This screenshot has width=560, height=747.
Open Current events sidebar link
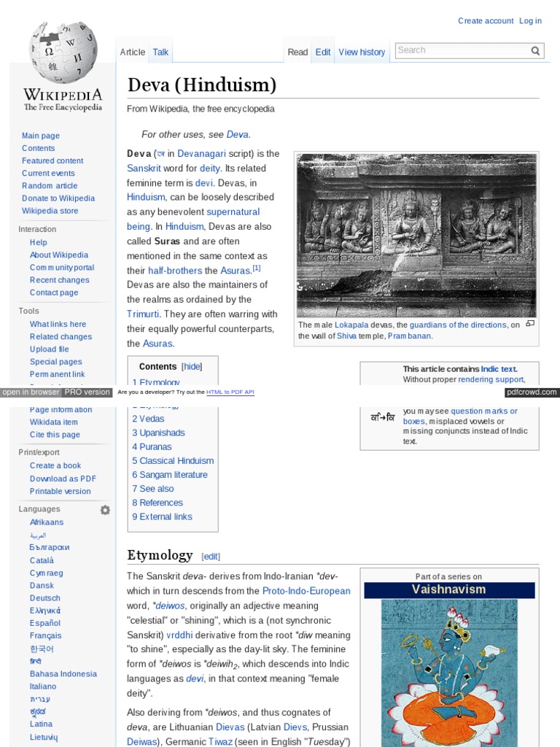click(x=48, y=173)
